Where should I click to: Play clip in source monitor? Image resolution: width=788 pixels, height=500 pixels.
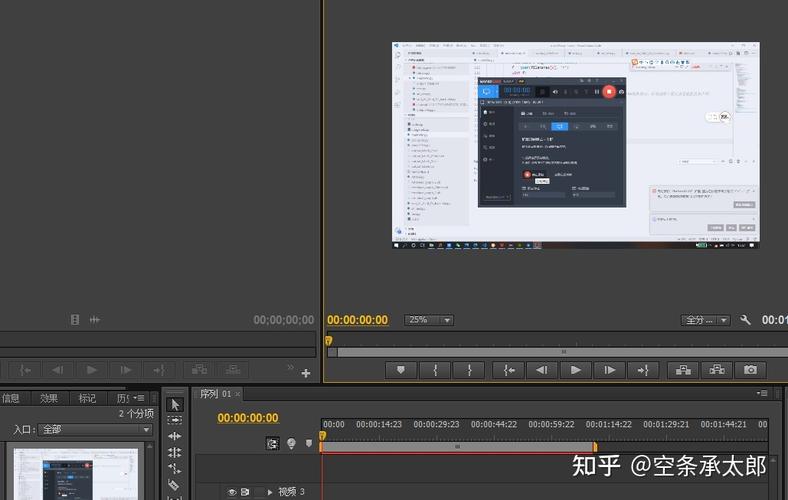coord(91,370)
